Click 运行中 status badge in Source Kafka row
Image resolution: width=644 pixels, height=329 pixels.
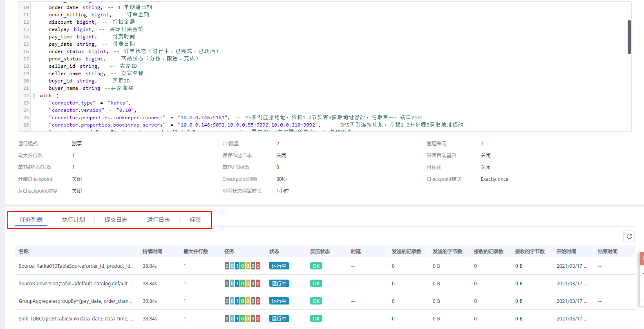click(x=279, y=266)
